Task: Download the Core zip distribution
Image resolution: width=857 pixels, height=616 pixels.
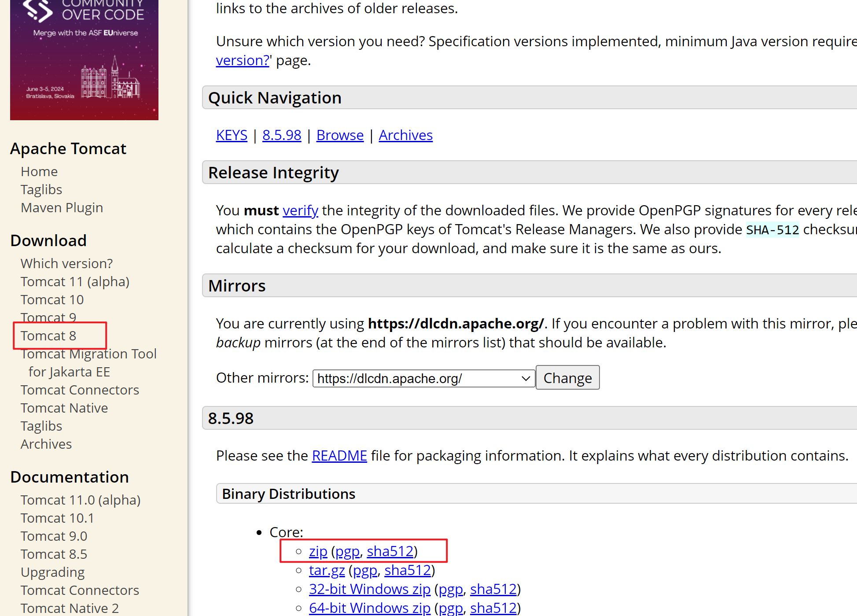Action: tap(318, 551)
